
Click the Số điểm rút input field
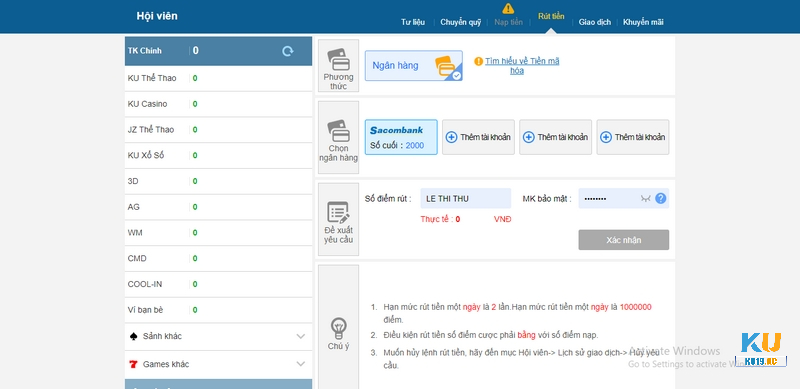tap(465, 199)
